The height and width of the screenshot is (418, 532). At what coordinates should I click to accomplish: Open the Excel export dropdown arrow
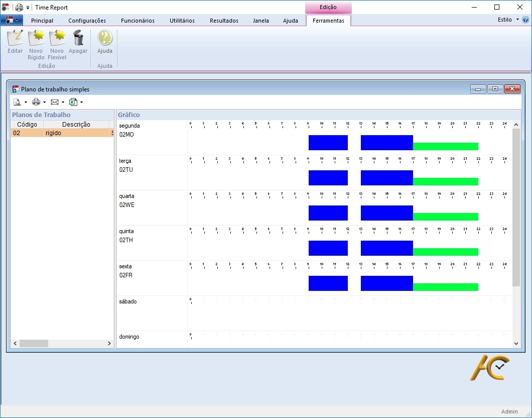point(81,102)
